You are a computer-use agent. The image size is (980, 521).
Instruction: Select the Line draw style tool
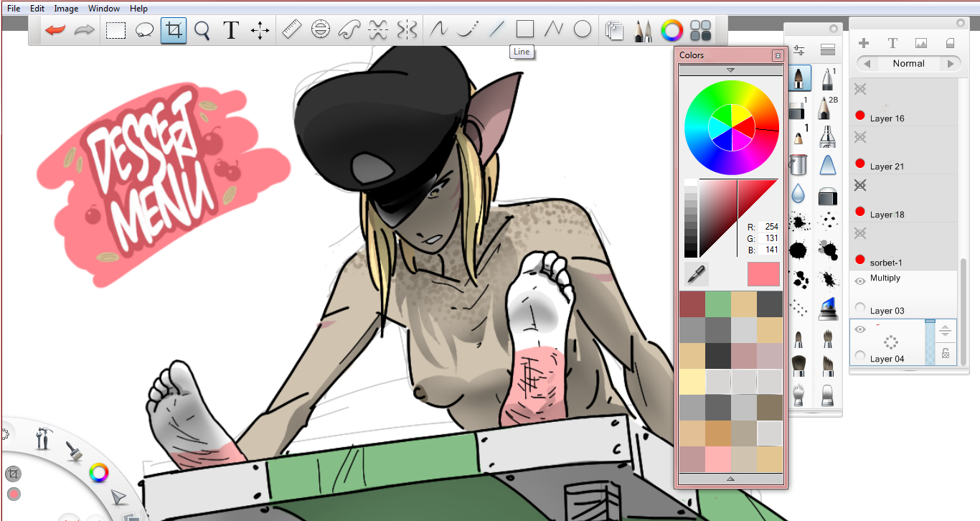[x=496, y=29]
